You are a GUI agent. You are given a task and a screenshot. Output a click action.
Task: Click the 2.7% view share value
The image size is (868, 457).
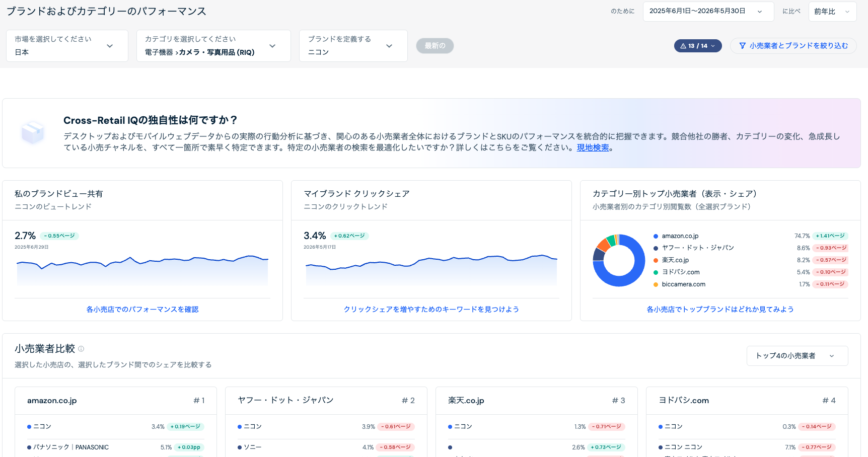pos(25,236)
